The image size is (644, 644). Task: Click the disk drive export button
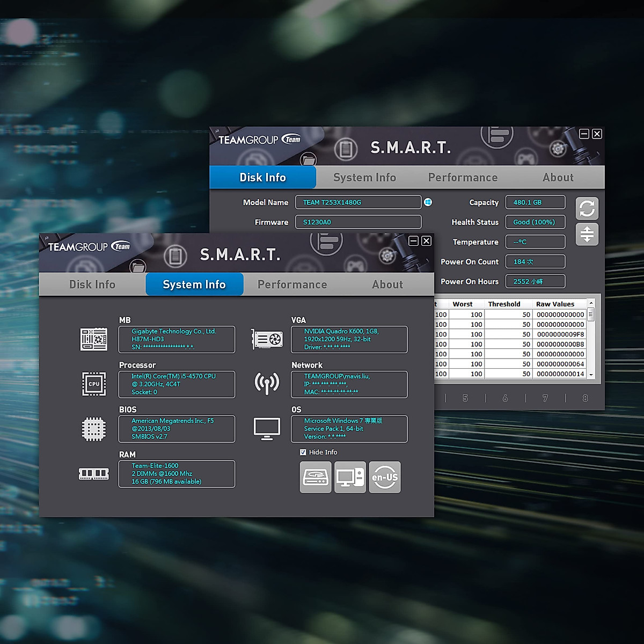point(316,477)
